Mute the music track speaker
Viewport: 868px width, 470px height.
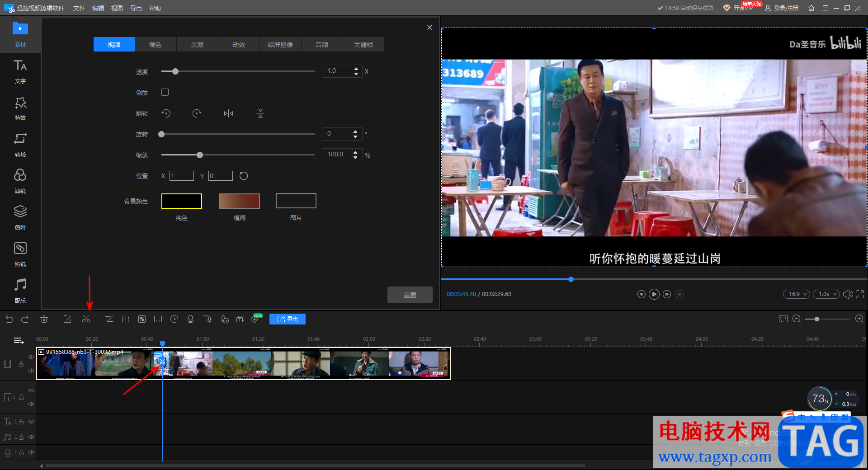pos(31,437)
